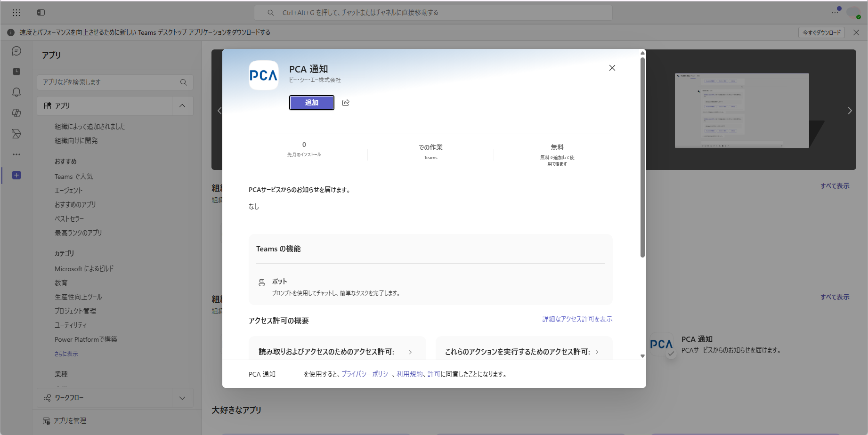Click the 追加 button to add app
The width and height of the screenshot is (868, 435).
pyautogui.click(x=312, y=103)
